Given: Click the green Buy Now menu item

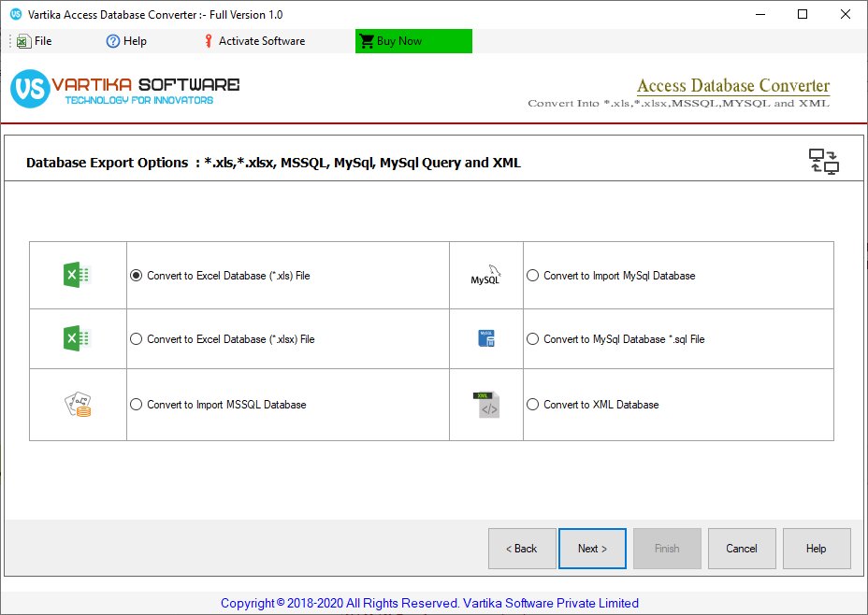Looking at the screenshot, I should [x=413, y=41].
